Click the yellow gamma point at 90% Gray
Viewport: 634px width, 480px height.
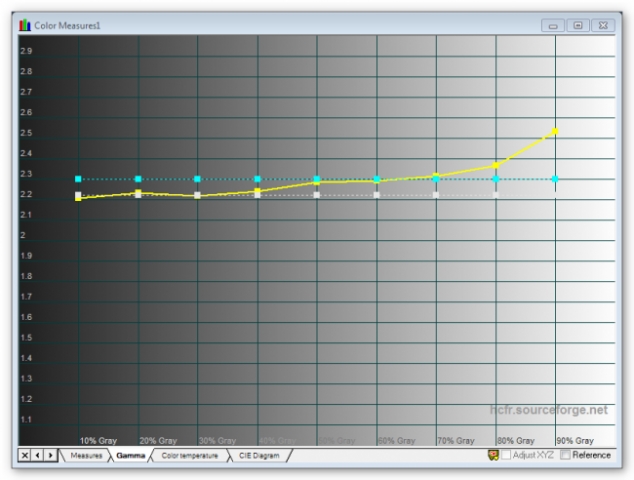click(x=555, y=130)
